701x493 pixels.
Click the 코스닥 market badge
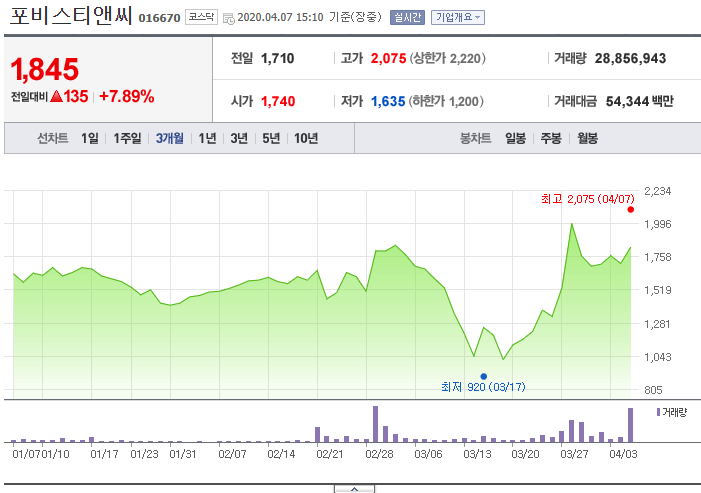pos(201,17)
